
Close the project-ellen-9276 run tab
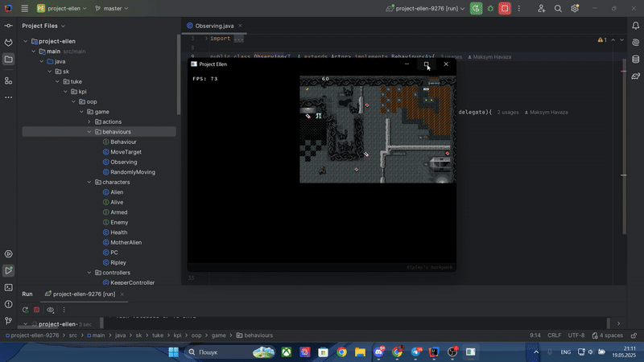click(122, 294)
